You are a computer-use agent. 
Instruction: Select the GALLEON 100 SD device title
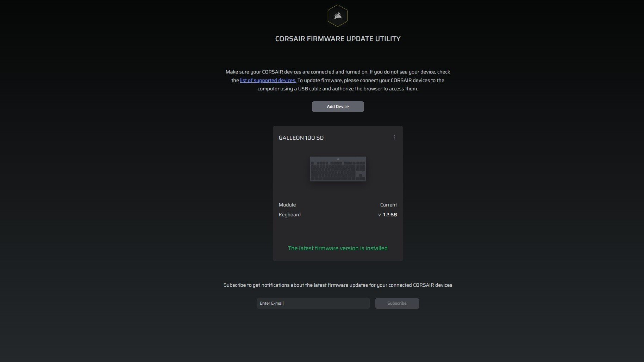pyautogui.click(x=301, y=138)
